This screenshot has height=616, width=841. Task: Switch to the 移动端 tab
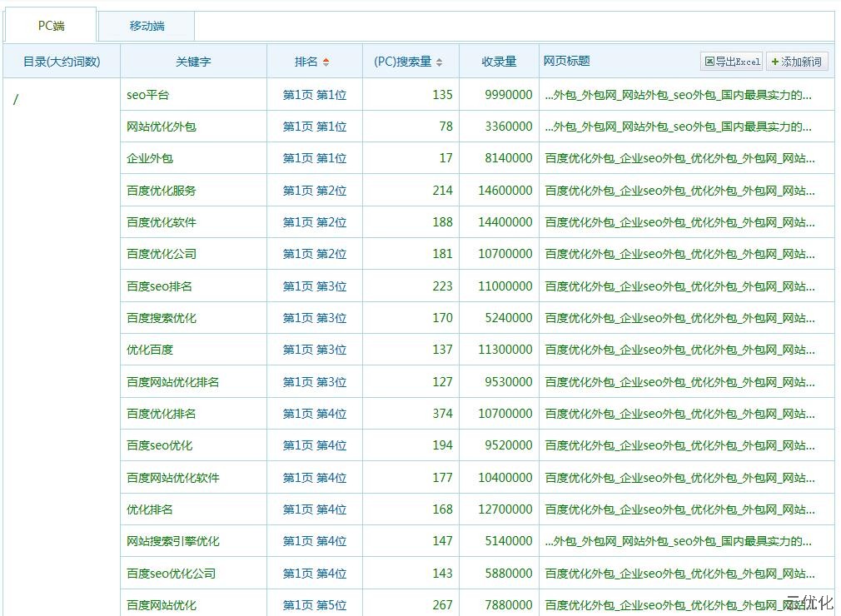(x=147, y=26)
